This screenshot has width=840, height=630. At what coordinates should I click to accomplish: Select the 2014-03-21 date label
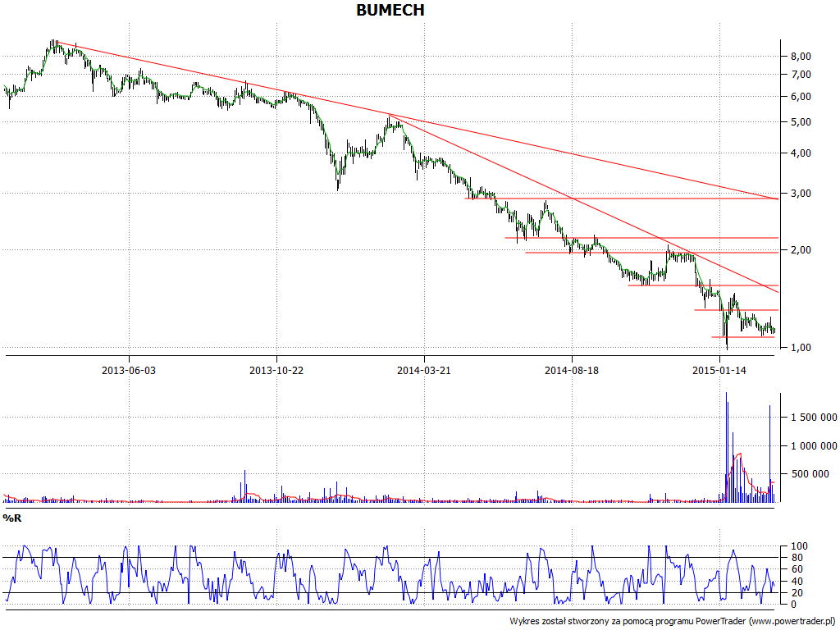[x=424, y=370]
